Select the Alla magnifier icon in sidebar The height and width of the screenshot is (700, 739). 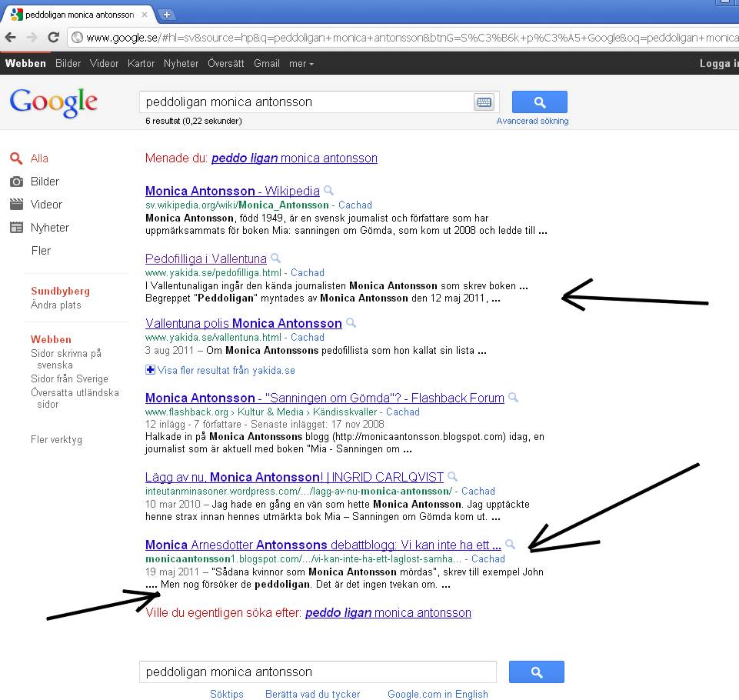point(16,158)
